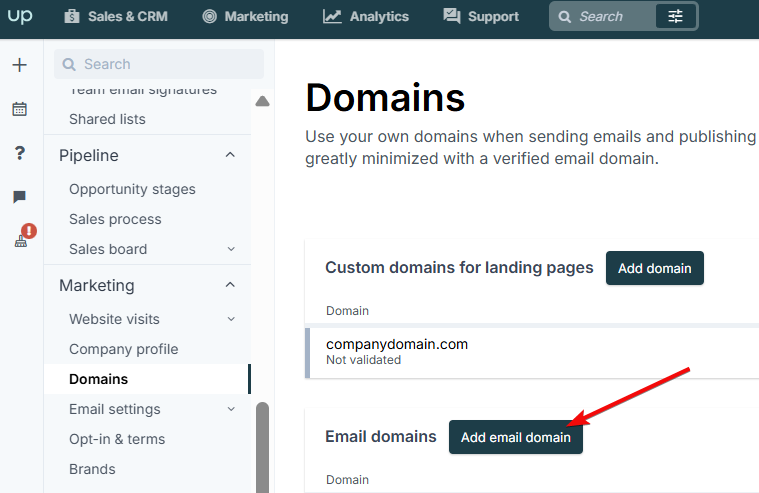Open Support top menu
The height and width of the screenshot is (493, 759).
481,16
